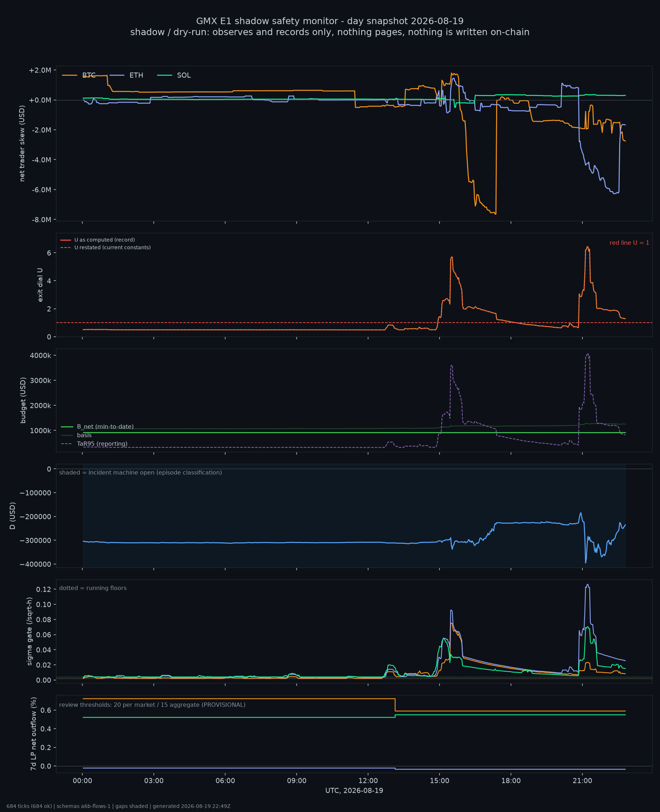Click the "-6.0M" tick label
660x812 pixels.
click(41, 190)
